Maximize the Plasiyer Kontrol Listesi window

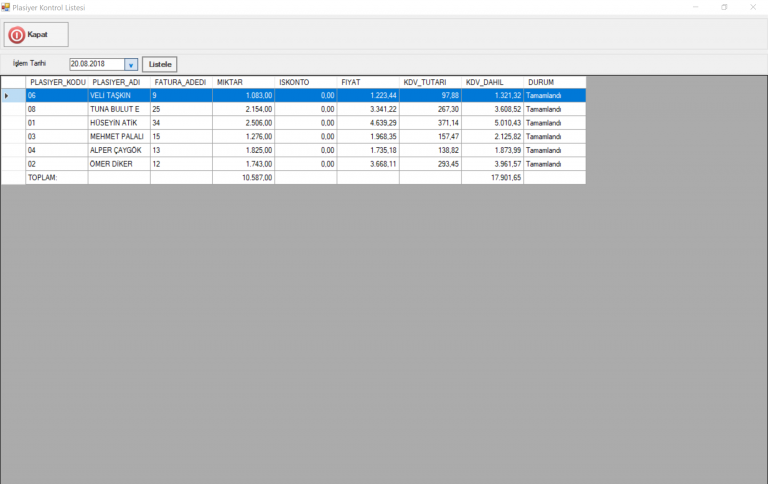pyautogui.click(x=724, y=7)
